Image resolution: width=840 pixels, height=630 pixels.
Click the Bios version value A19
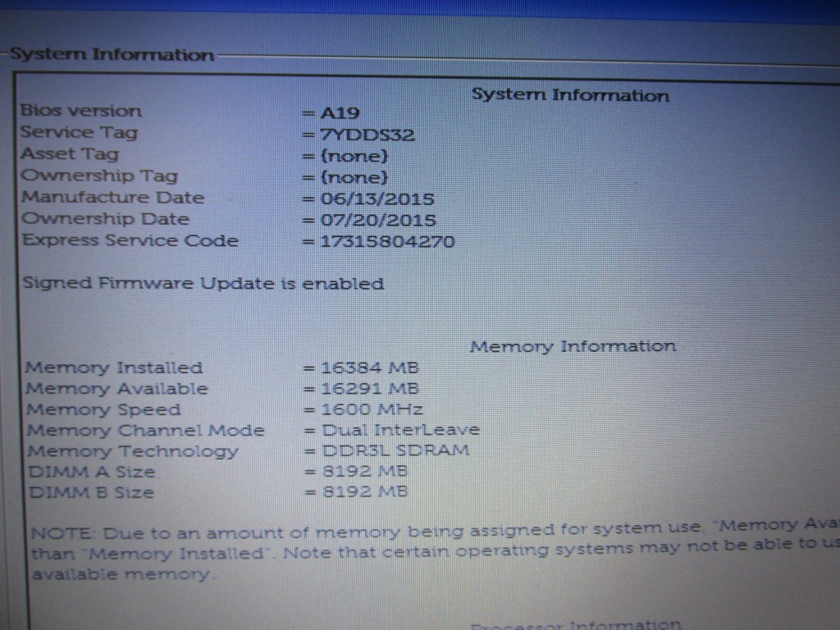(340, 113)
